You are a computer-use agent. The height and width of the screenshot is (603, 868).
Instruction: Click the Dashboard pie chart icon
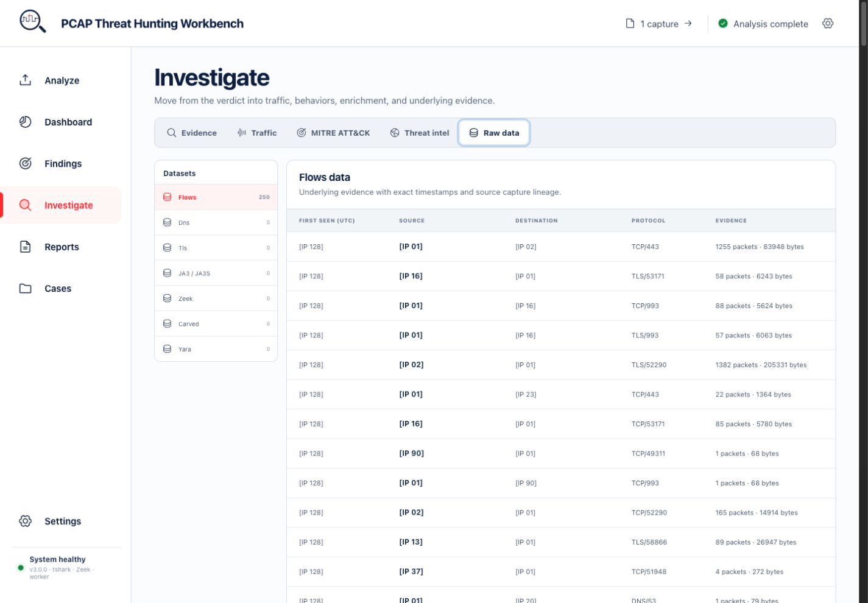25,122
